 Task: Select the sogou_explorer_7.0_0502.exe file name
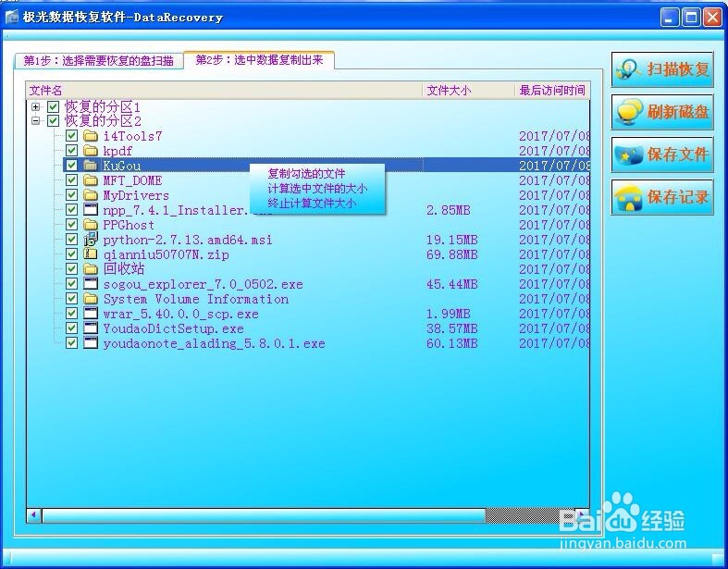click(203, 284)
